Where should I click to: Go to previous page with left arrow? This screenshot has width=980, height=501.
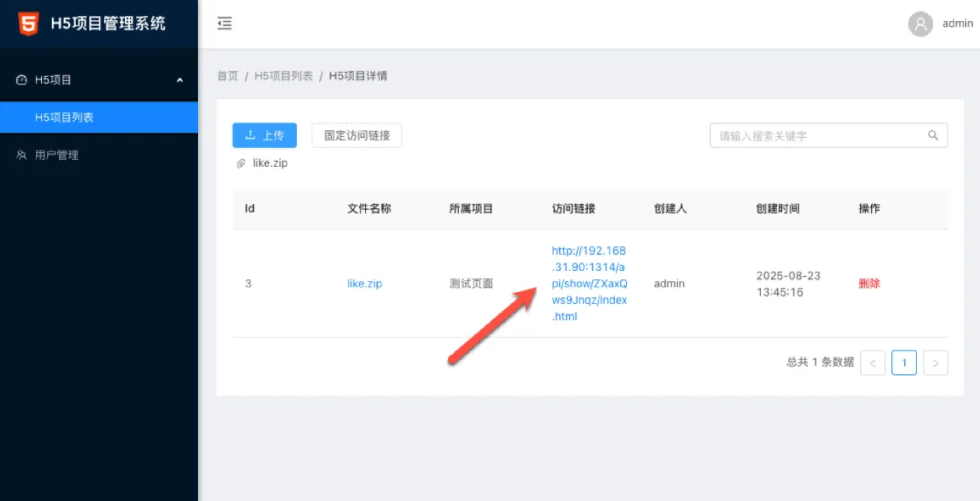point(872,363)
